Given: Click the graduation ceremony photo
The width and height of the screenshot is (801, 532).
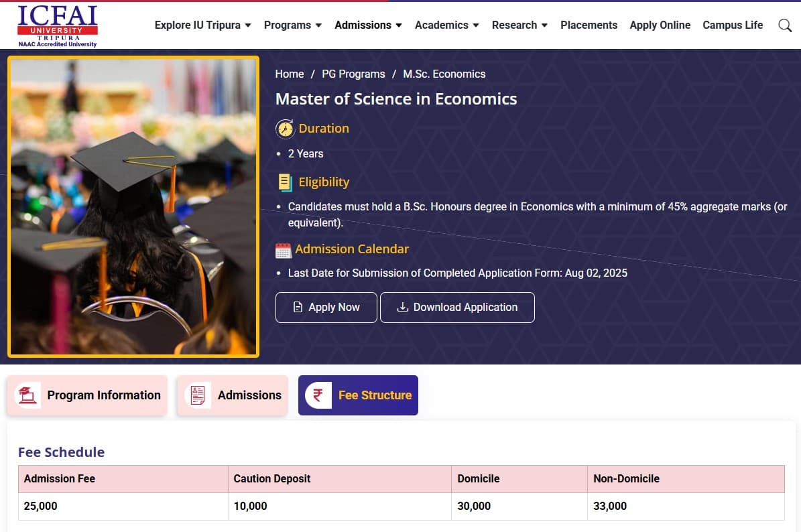Looking at the screenshot, I should click(133, 206).
